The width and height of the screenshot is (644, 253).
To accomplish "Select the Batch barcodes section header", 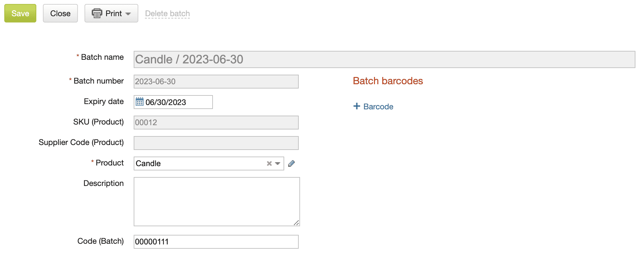I will (x=388, y=81).
